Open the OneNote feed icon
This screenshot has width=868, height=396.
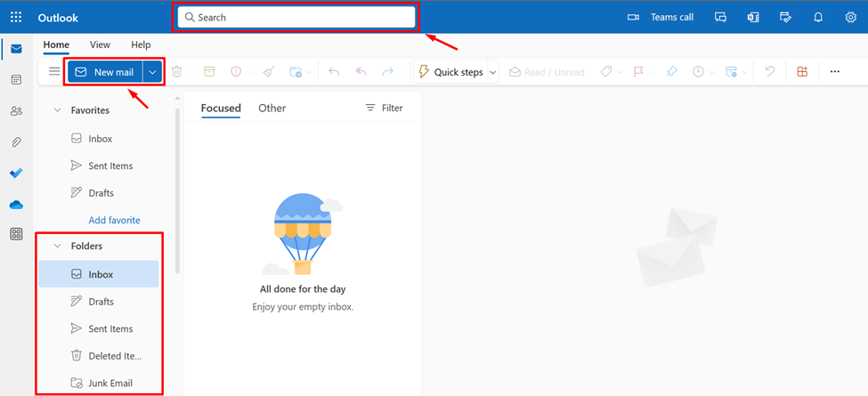pos(753,17)
